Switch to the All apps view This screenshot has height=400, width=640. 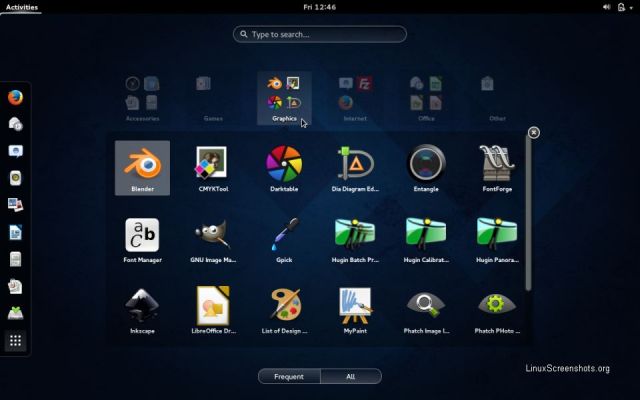pyautogui.click(x=351, y=376)
